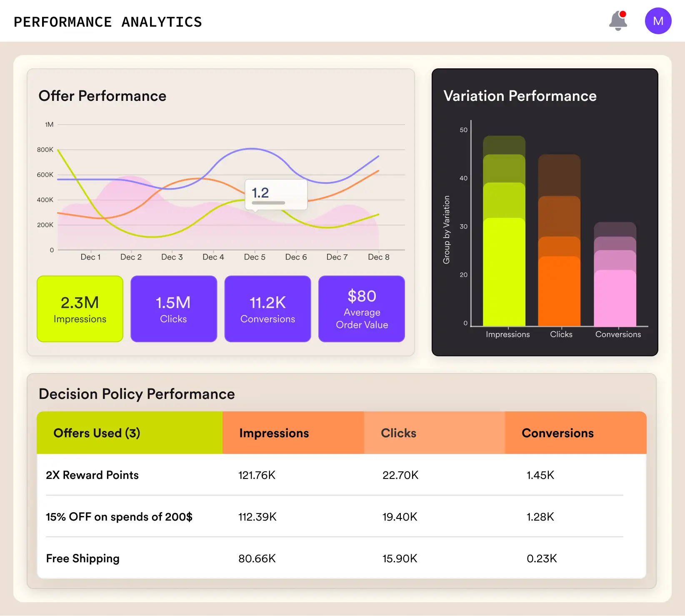Viewport: 685px width, 616px height.
Task: Switch to the Impressions column header
Action: pos(274,433)
